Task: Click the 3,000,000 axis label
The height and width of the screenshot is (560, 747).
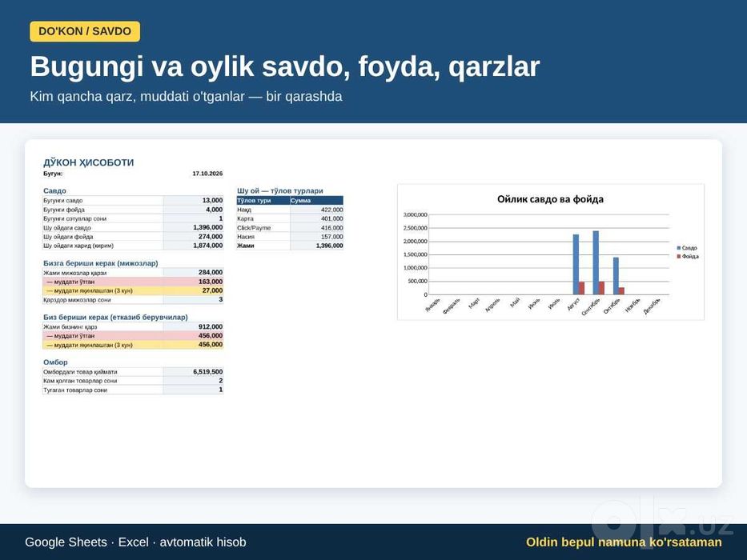Action: (416, 214)
